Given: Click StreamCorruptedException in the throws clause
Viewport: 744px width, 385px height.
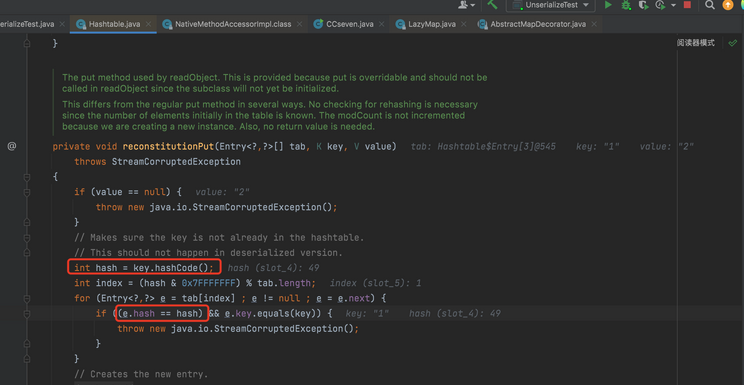Looking at the screenshot, I should pyautogui.click(x=176, y=162).
